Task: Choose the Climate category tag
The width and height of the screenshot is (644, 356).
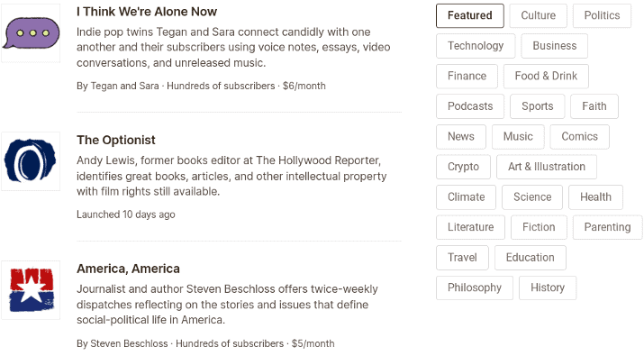Action: (466, 197)
